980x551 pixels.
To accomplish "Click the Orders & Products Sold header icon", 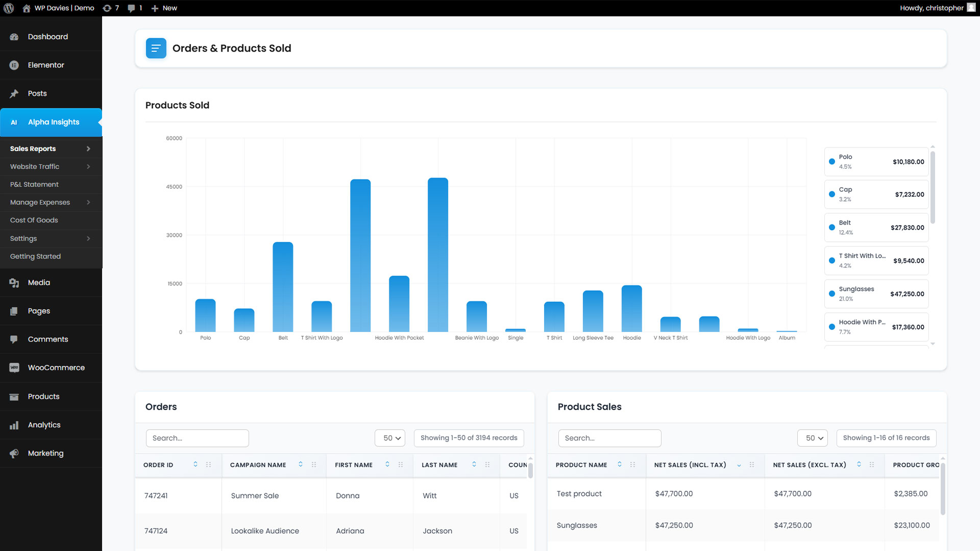I will [156, 48].
